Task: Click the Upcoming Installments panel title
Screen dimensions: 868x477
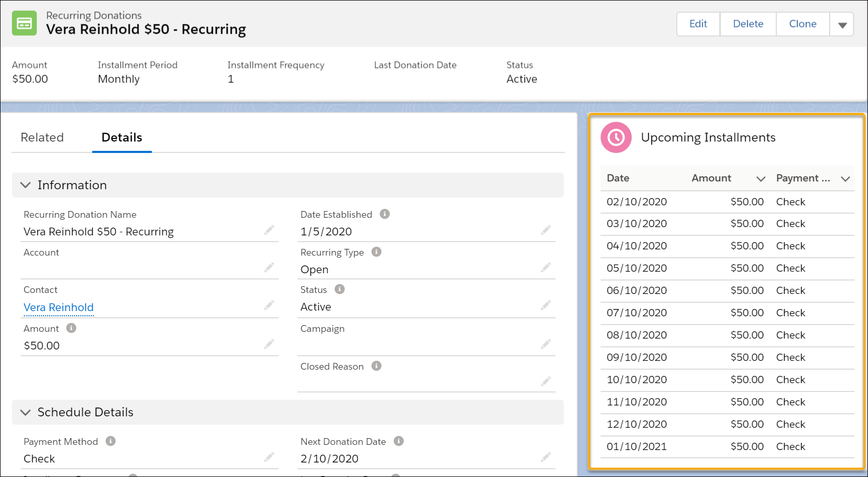Action: pos(708,137)
